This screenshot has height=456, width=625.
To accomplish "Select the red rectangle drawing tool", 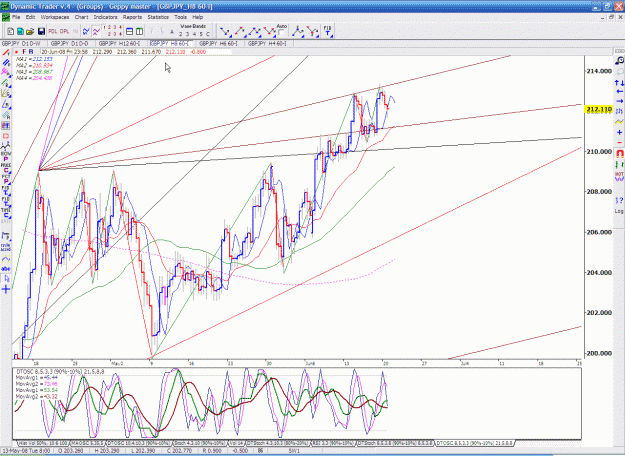I will click(x=6, y=136).
